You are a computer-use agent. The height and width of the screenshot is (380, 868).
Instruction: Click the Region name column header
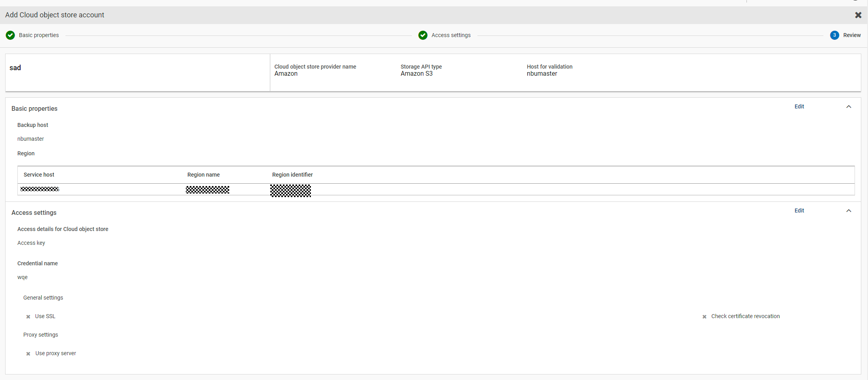(x=204, y=175)
